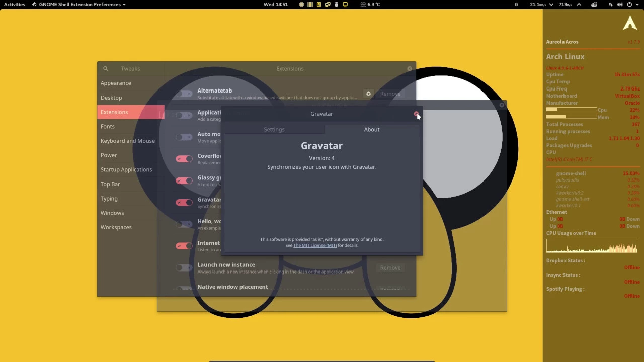The image size is (644, 362).
Task: Open Desktop section in Tweaks sidebar
Action: [131, 98]
